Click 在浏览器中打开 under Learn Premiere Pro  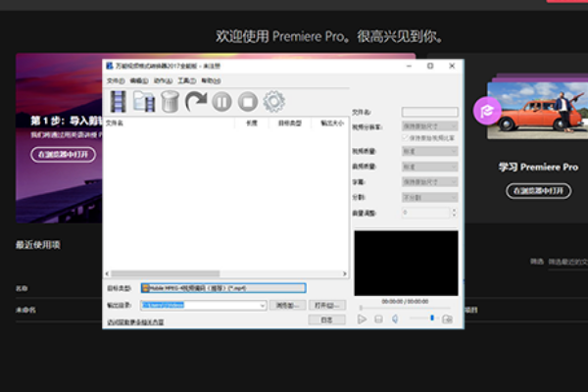[x=538, y=191]
